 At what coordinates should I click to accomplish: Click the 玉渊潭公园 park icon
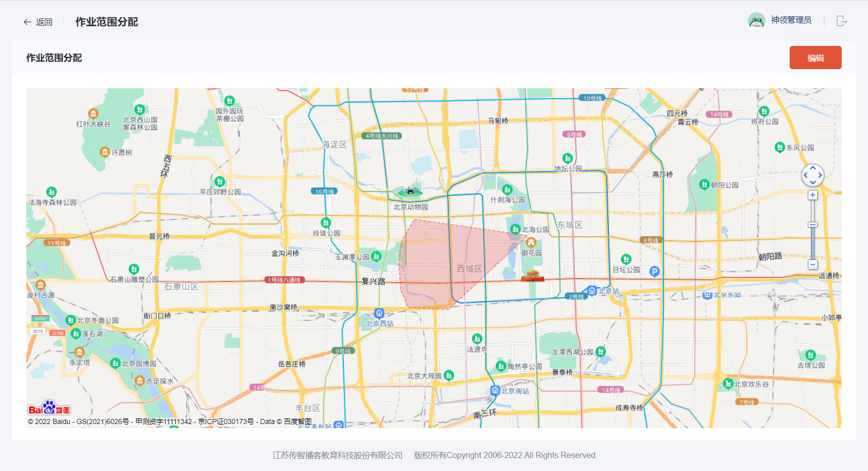[376, 256]
